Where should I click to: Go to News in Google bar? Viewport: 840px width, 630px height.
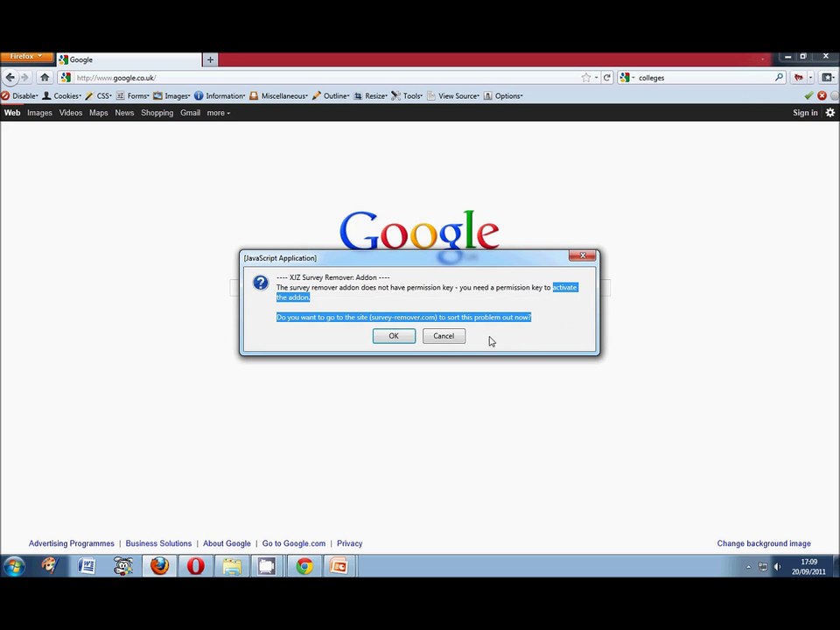pyautogui.click(x=124, y=113)
